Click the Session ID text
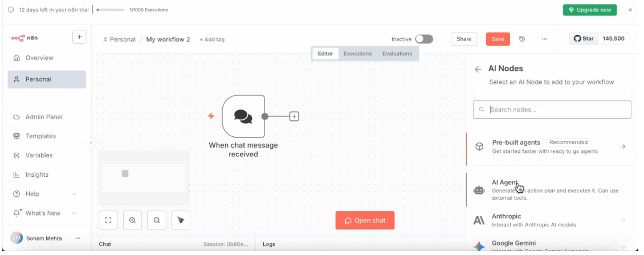644x255 pixels. pos(226,244)
